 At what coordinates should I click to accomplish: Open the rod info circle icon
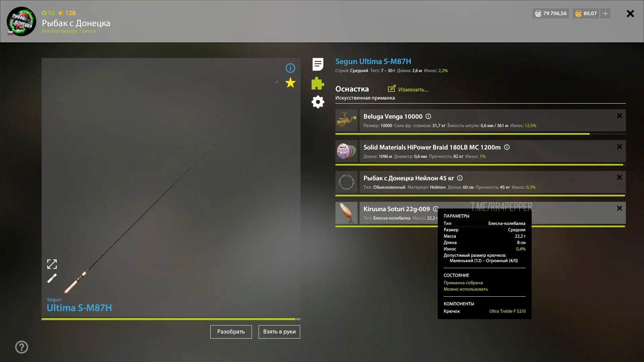point(290,68)
